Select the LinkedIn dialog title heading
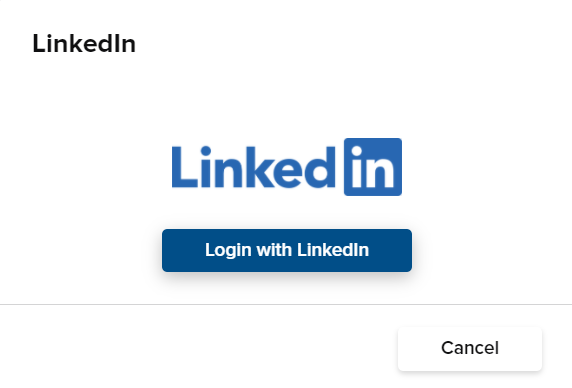 [84, 44]
